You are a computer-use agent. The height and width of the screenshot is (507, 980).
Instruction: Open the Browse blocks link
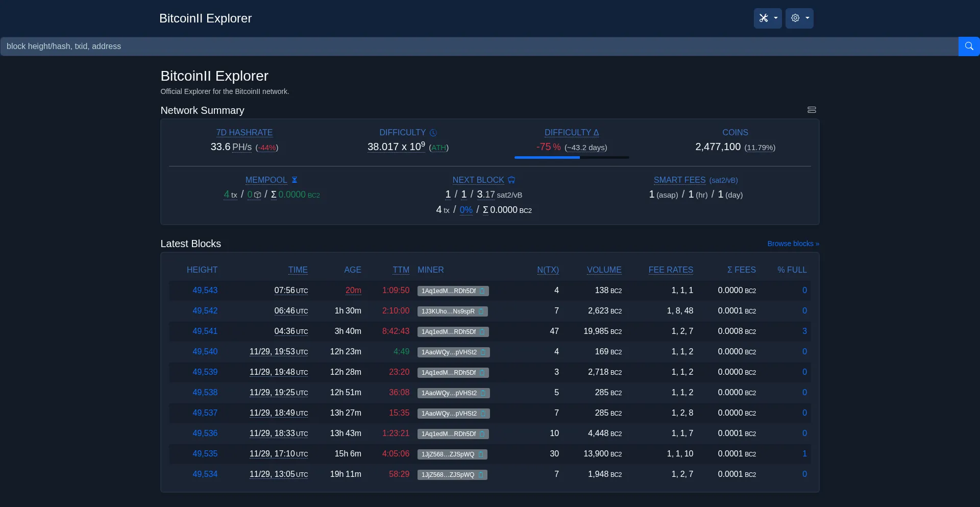[793, 244]
